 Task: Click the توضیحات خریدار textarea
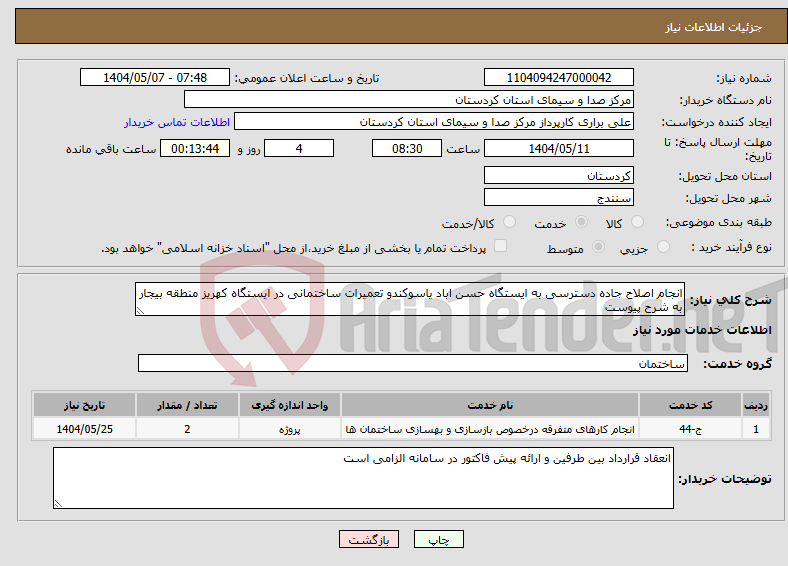pyautogui.click(x=363, y=478)
